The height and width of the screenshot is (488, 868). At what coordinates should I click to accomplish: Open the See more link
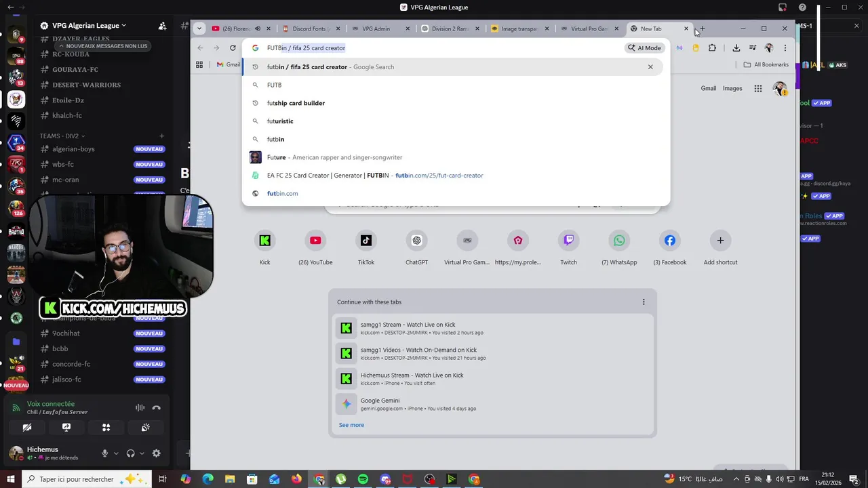351,425
